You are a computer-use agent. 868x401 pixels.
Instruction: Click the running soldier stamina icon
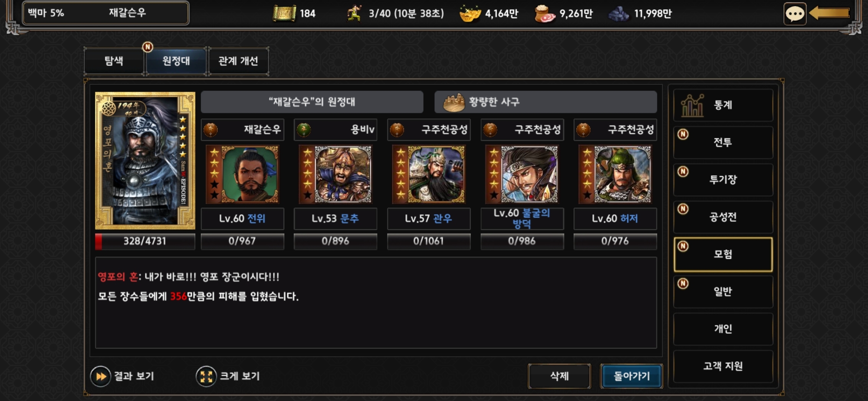point(354,13)
